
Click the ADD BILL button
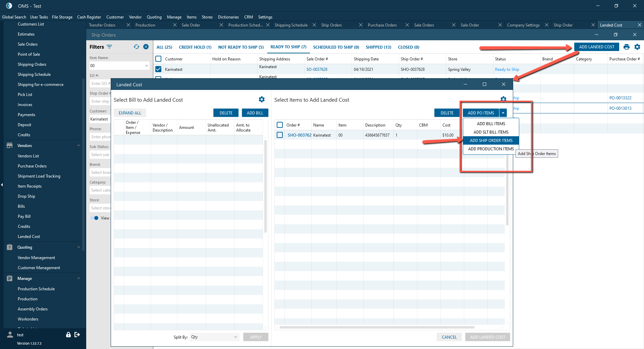pos(255,113)
